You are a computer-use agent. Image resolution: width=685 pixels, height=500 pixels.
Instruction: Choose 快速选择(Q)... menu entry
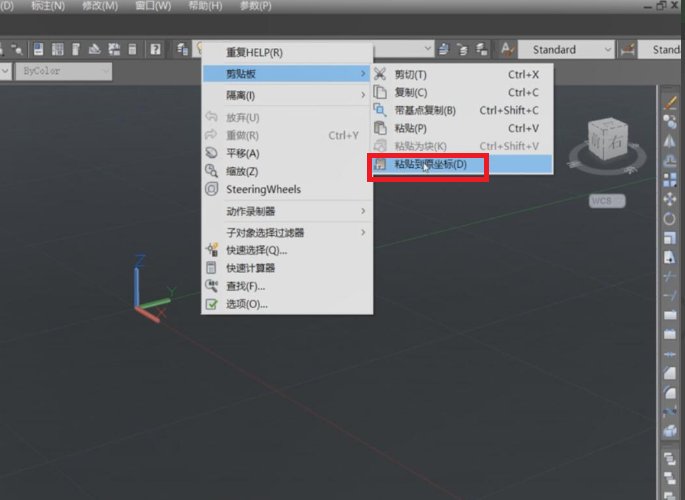click(x=287, y=250)
